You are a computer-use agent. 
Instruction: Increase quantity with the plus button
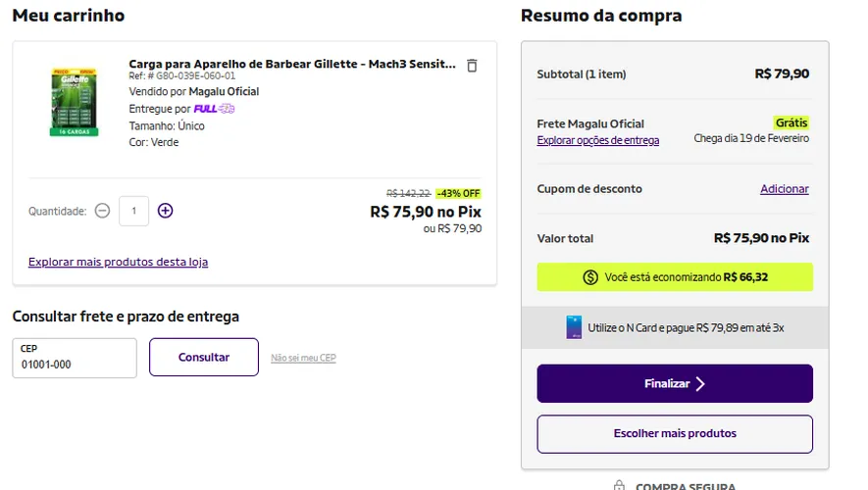pyautogui.click(x=165, y=211)
